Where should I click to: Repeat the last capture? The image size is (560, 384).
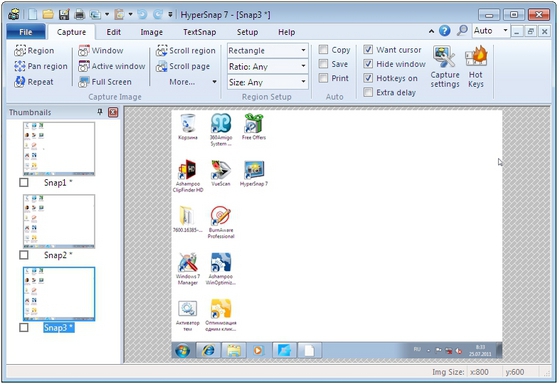tap(33, 82)
